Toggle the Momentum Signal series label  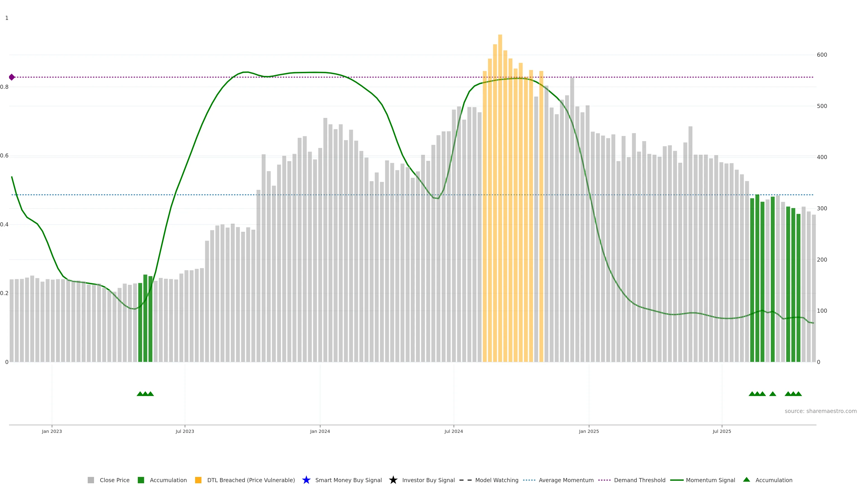(710, 480)
